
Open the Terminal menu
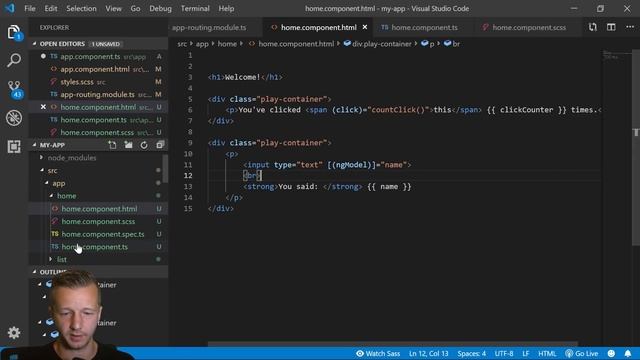(x=195, y=9)
